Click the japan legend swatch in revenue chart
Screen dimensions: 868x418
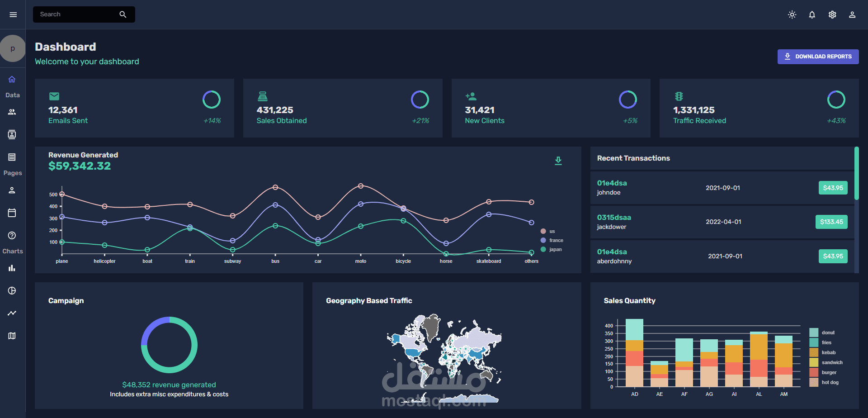[543, 249]
